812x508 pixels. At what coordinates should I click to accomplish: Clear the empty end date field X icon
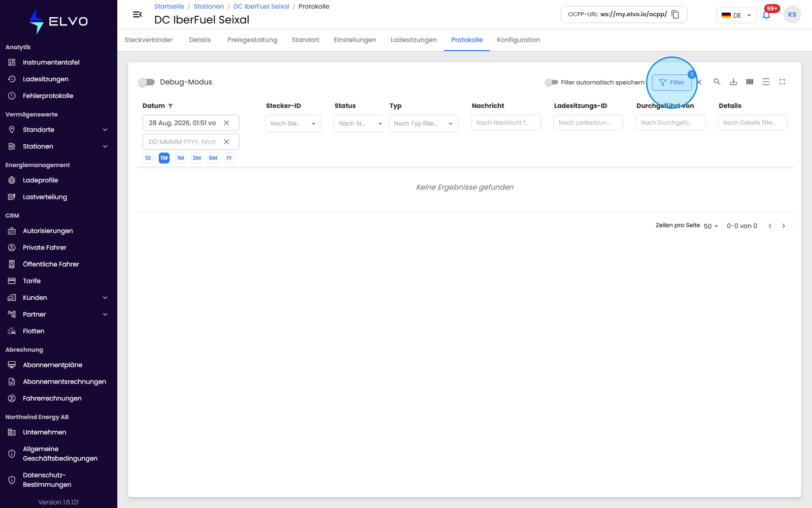point(226,142)
